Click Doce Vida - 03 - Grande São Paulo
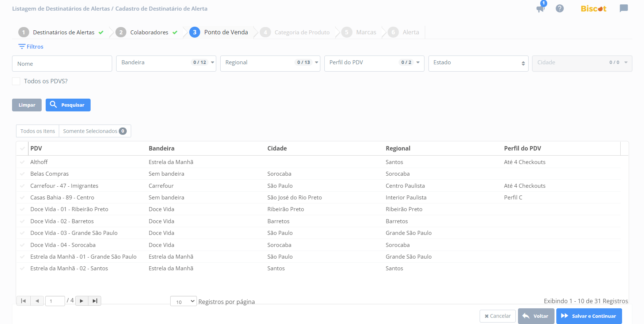The height and width of the screenshot is (324, 644). 74,233
